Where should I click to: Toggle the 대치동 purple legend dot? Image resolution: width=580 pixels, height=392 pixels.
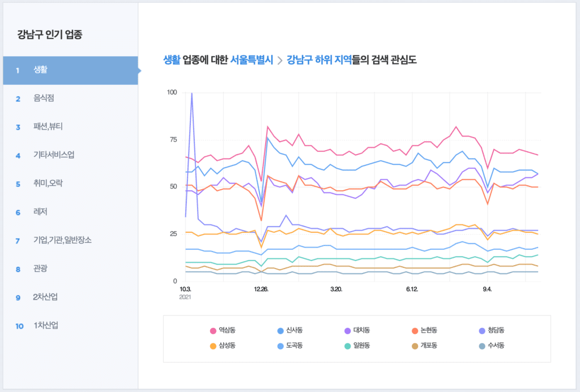click(348, 331)
